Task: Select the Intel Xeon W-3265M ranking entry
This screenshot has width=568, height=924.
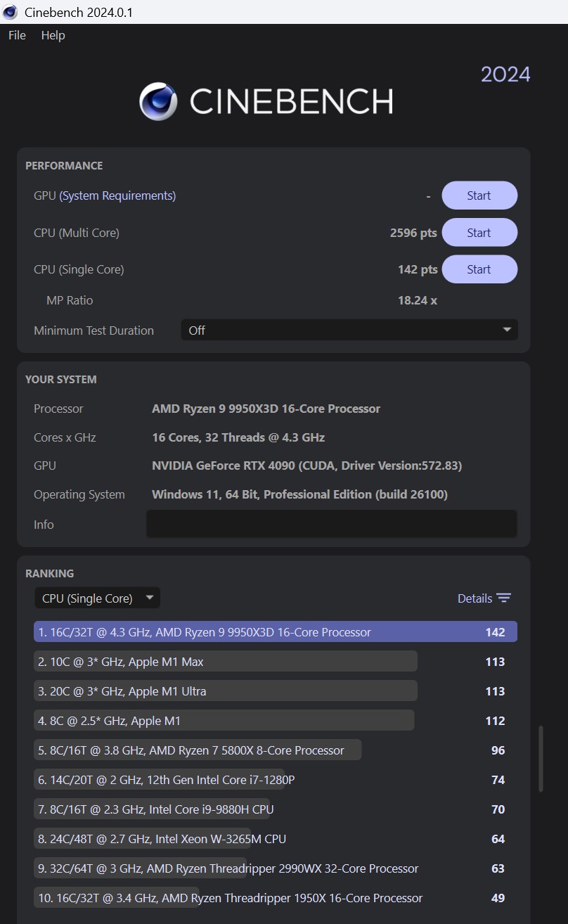Action: [162, 839]
